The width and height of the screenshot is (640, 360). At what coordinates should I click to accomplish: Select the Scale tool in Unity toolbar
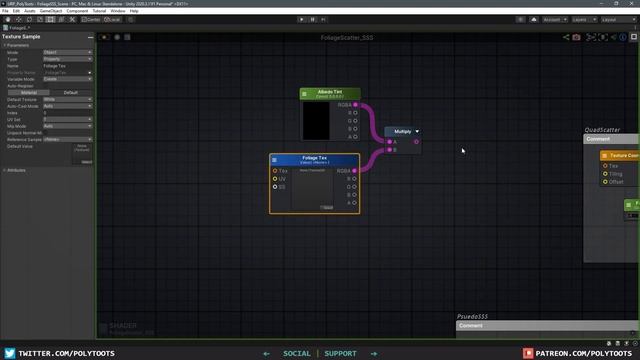(x=40, y=20)
